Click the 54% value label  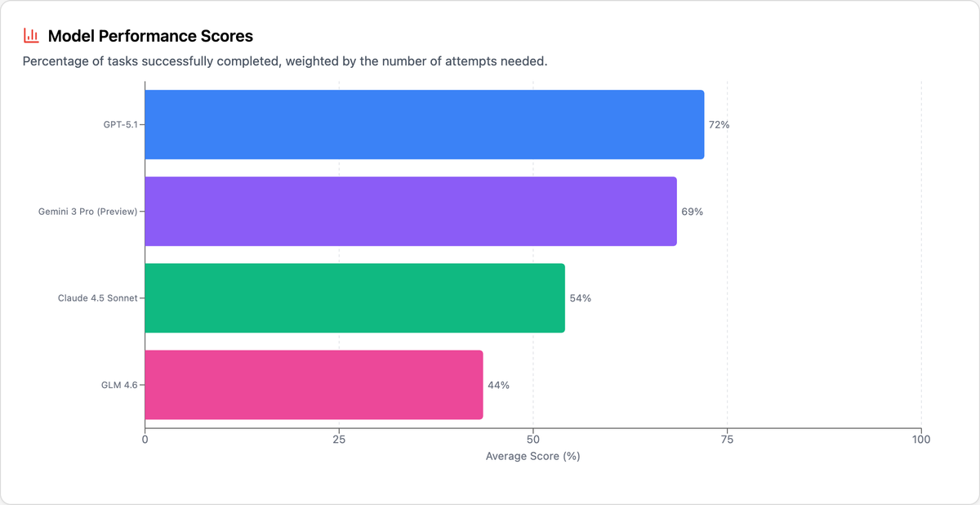580,298
